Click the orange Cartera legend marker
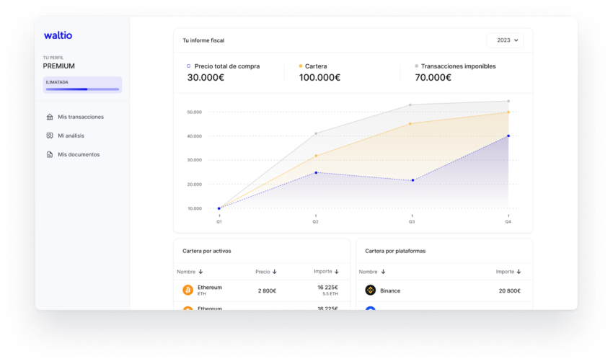 (300, 66)
